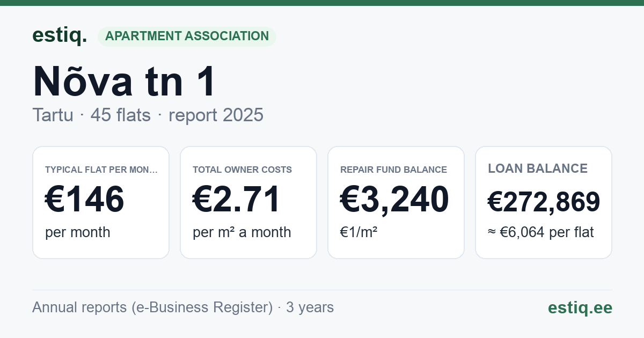The height and width of the screenshot is (338, 644).
Task: Click the Nõva tn 1 heading
Action: [125, 82]
